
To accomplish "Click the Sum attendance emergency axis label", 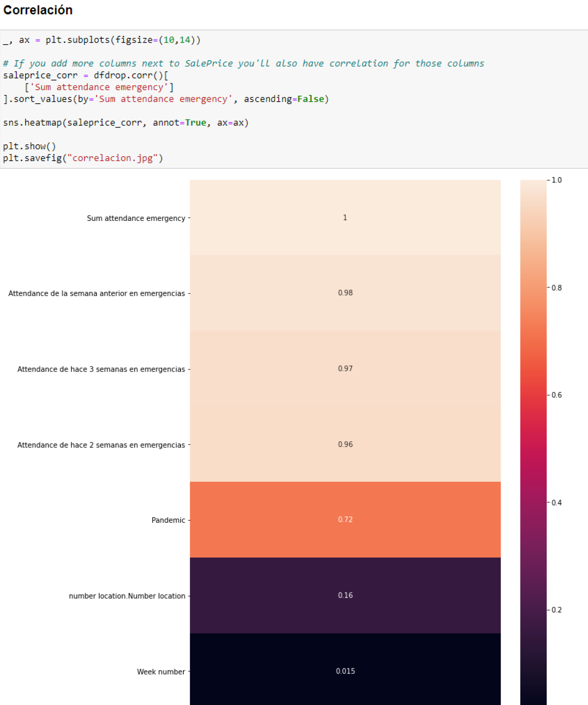I will [136, 218].
